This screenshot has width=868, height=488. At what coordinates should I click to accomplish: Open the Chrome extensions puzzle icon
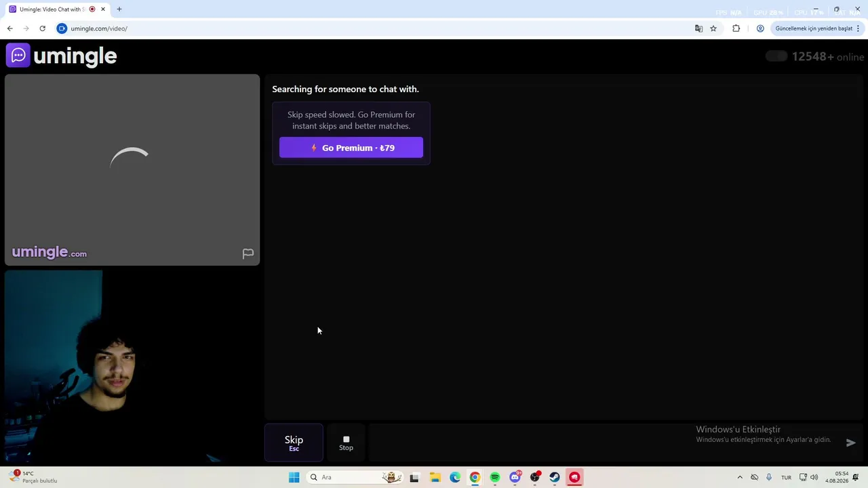(736, 28)
